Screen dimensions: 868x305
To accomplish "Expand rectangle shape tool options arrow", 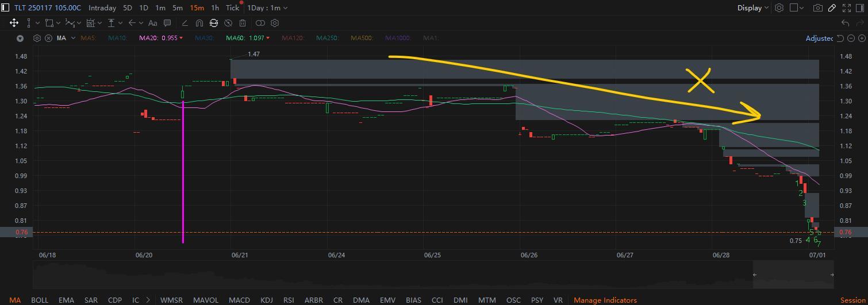I will click(x=59, y=23).
